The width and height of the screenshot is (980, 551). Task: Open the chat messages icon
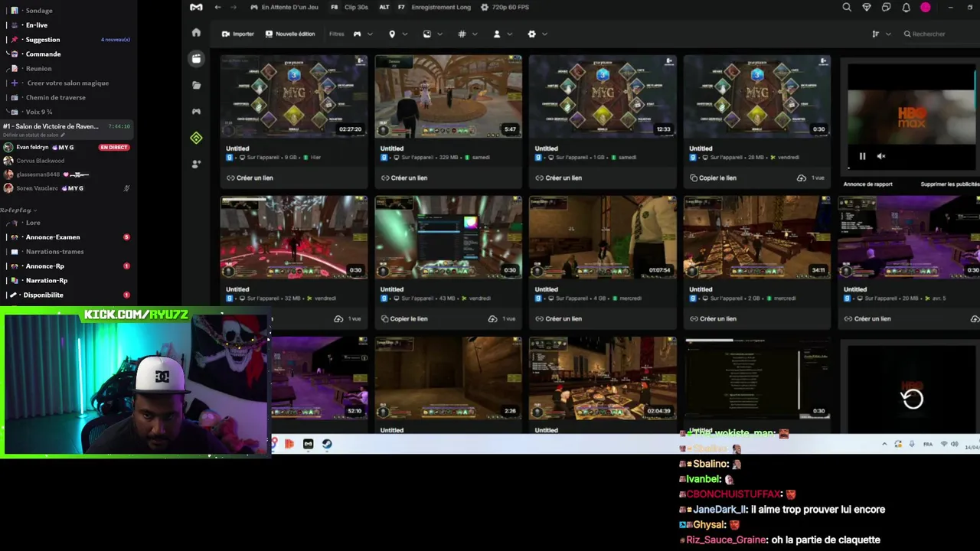pos(886,7)
